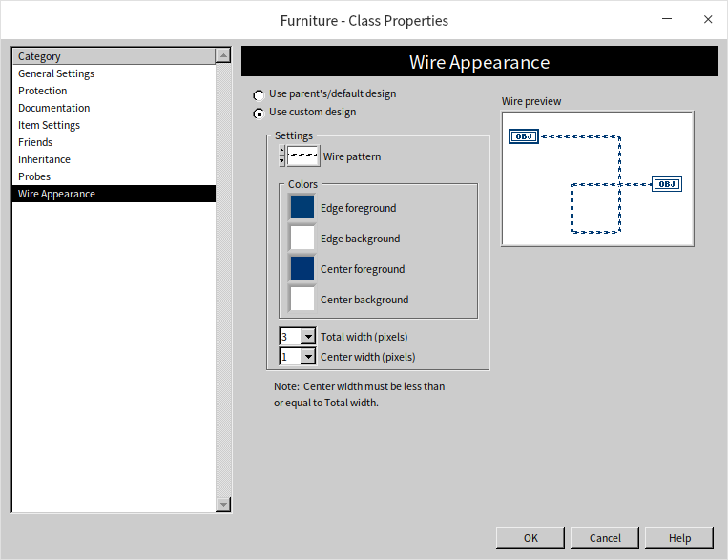Open the Probes category
This screenshot has width=728, height=560.
[34, 176]
